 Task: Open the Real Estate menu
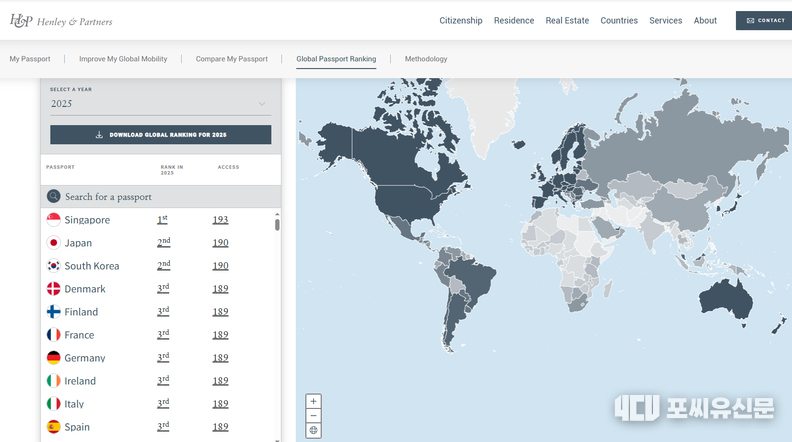pyautogui.click(x=567, y=21)
